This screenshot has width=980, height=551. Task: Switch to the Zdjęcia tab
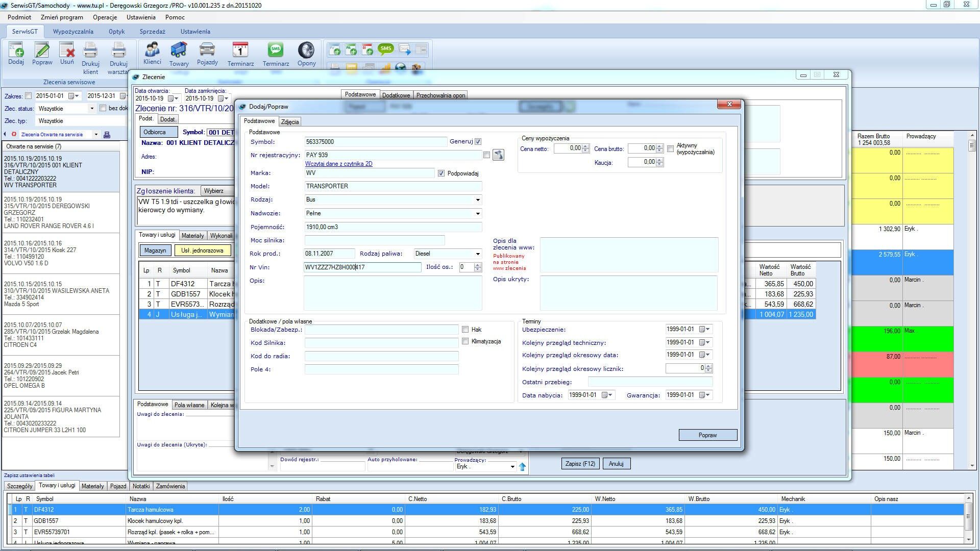click(x=290, y=122)
